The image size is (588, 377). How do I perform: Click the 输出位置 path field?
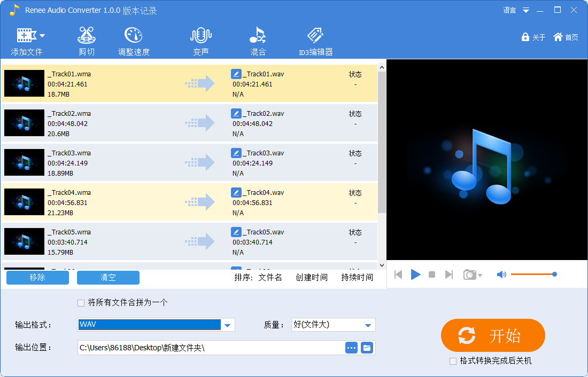[x=210, y=348]
